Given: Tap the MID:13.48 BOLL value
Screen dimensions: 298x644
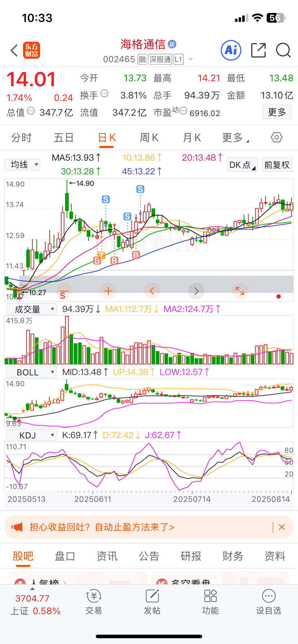Looking at the screenshot, I should (85, 372).
